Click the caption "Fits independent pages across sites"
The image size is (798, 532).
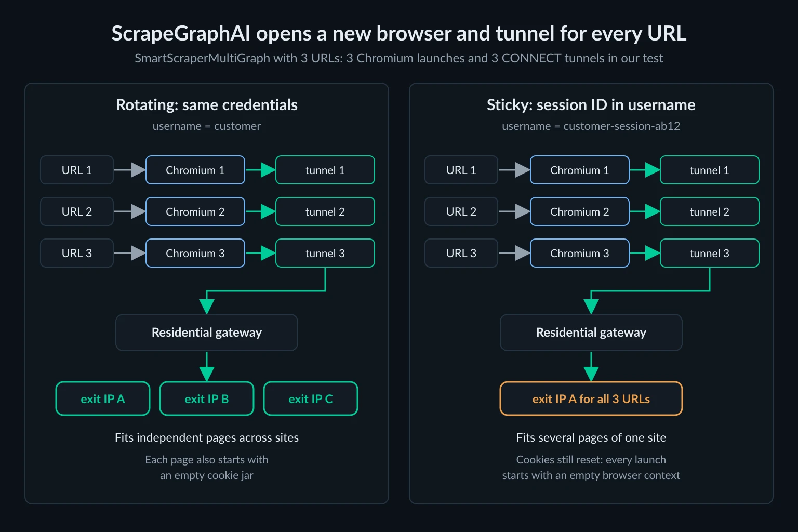[x=207, y=437]
